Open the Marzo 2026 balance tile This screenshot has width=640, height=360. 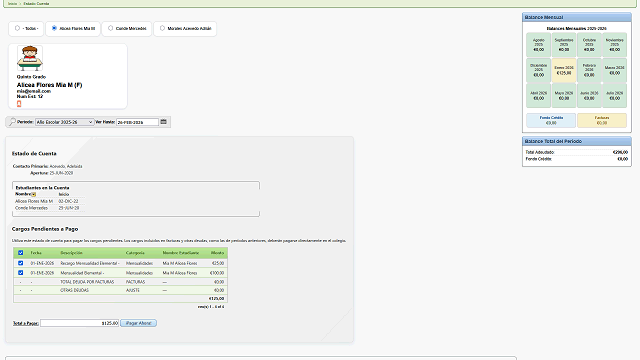614,70
